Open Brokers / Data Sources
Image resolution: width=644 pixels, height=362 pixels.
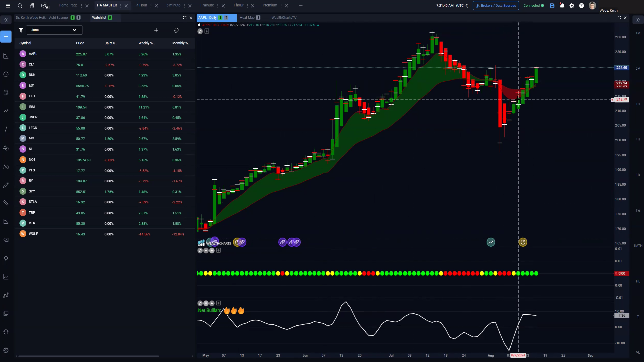[495, 6]
